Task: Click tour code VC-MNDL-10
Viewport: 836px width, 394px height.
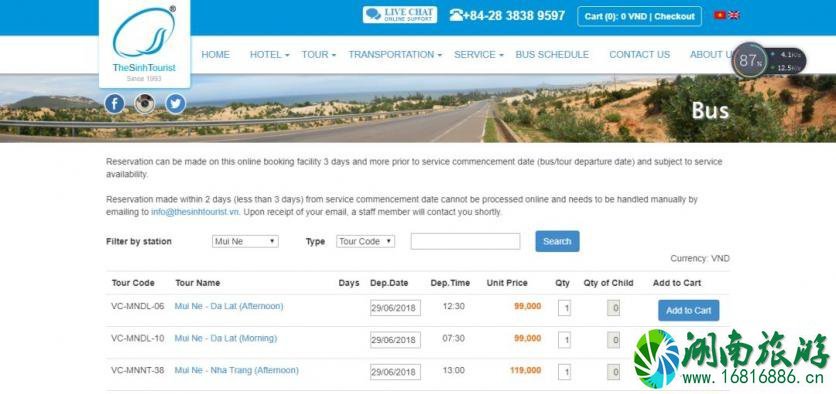Action: click(x=138, y=338)
